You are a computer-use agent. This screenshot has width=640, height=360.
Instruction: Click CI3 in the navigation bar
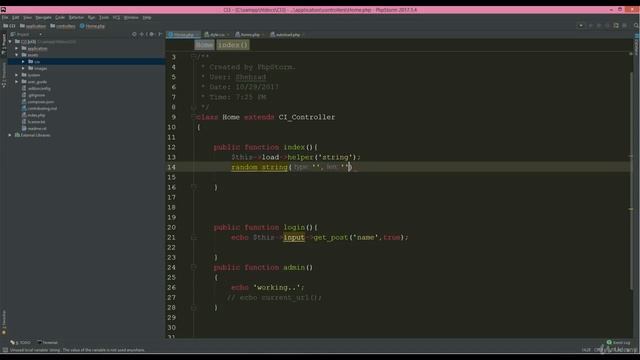tap(9, 26)
